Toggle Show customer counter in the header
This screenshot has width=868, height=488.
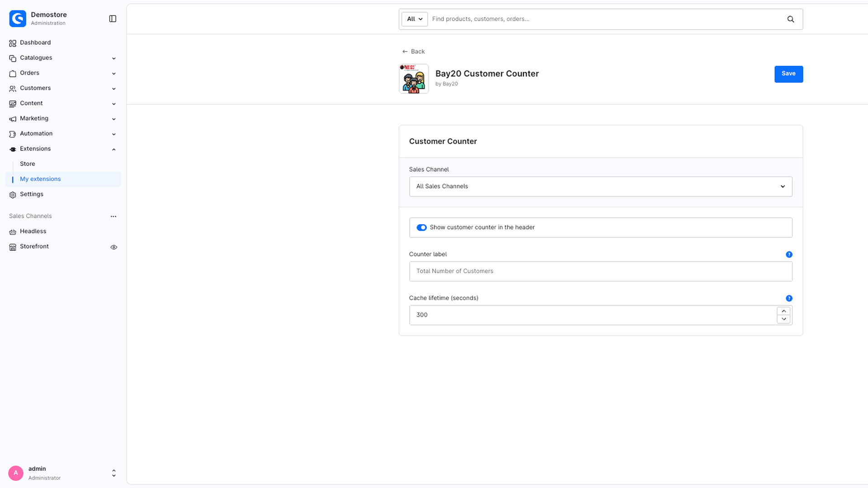pyautogui.click(x=421, y=227)
